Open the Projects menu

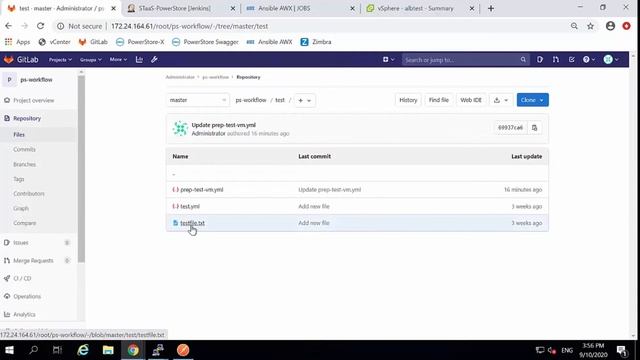(60, 60)
